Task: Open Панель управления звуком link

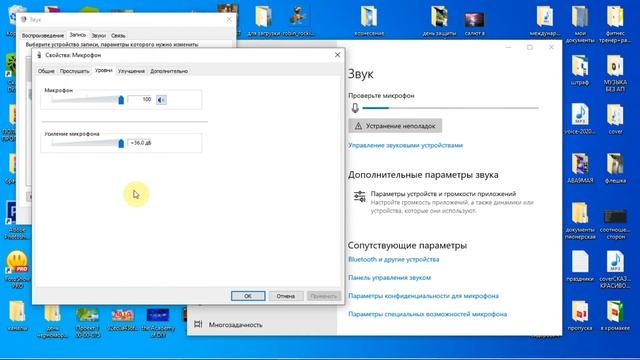Action: pyautogui.click(x=389, y=278)
